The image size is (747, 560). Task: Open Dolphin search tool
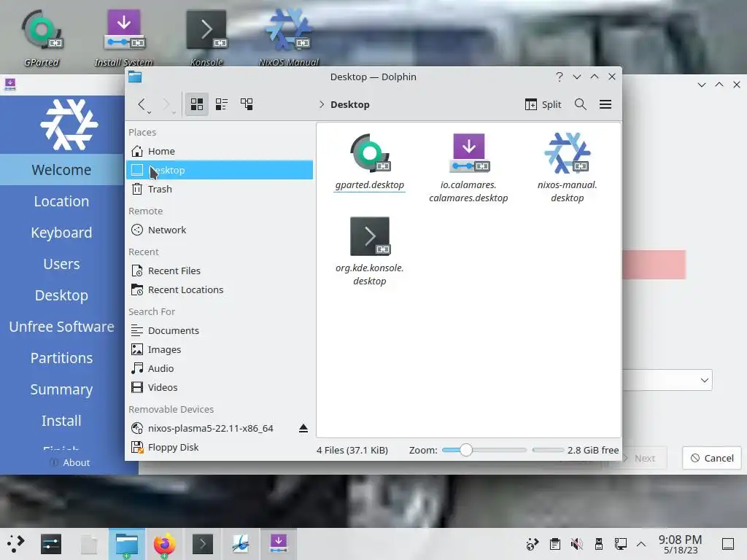tap(580, 104)
